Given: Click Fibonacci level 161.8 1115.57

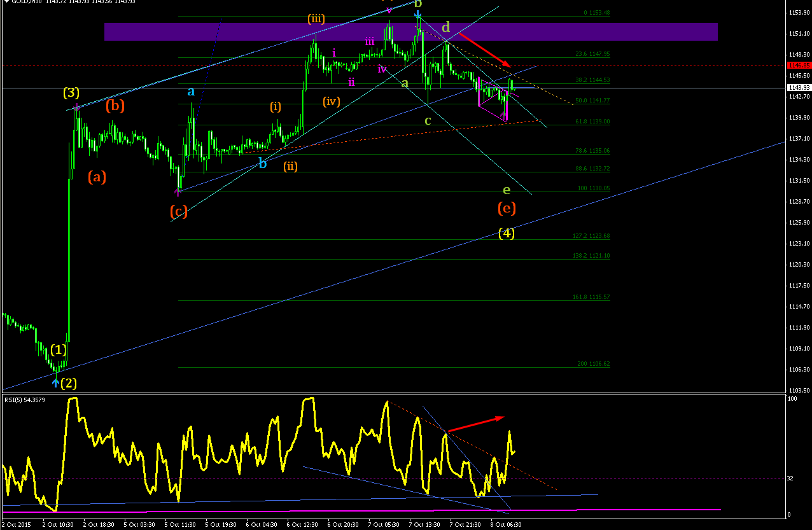Looking at the screenshot, I should point(591,297).
